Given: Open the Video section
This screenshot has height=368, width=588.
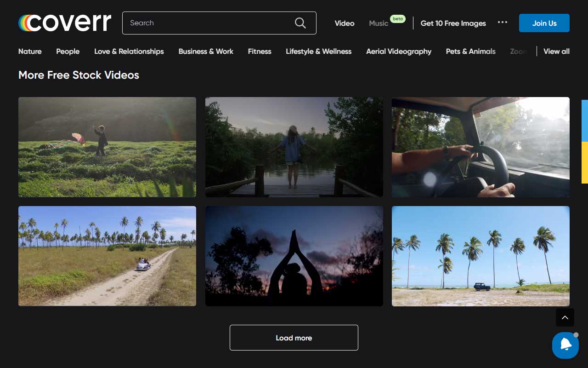Looking at the screenshot, I should coord(345,23).
